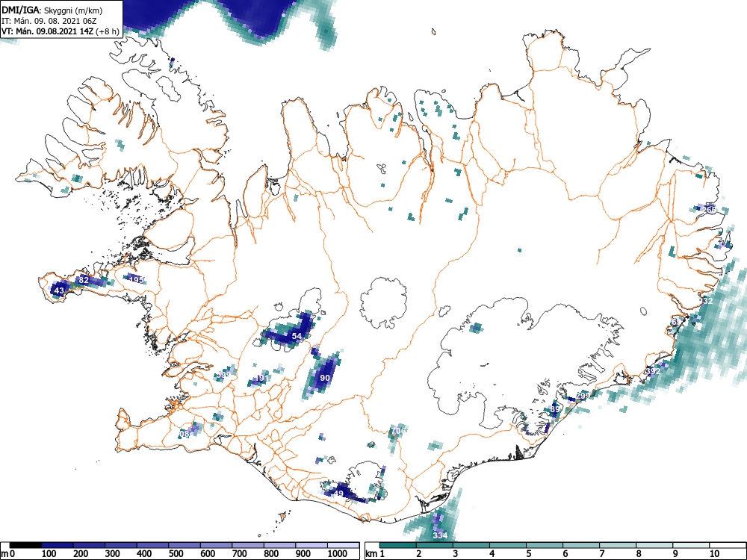Click the '6' label in the km legend
Screen dimensions: 747x560
[565, 554]
